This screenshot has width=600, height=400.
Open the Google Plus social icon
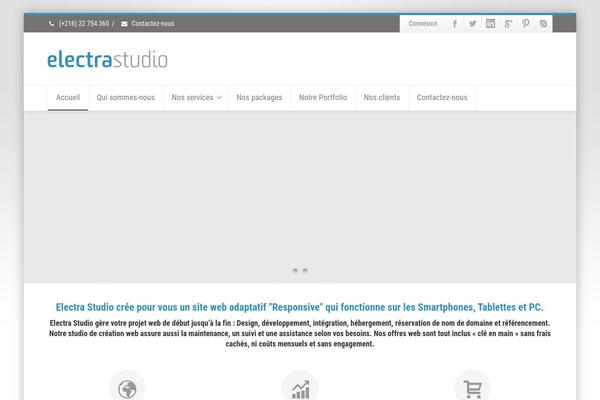pos(508,24)
